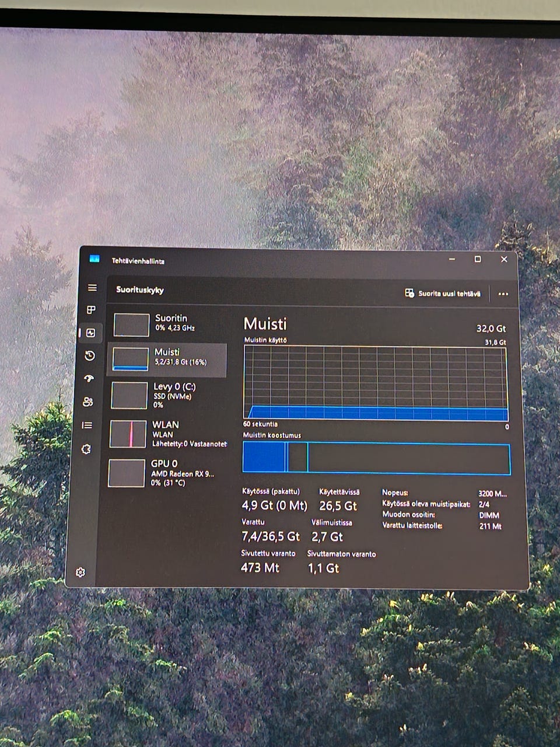Maximize the Task Manager window
560x747 pixels.
(477, 259)
